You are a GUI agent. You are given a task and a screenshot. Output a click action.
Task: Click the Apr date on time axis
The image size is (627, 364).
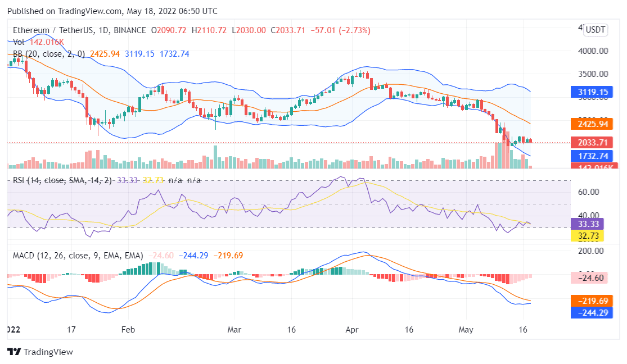coord(352,330)
